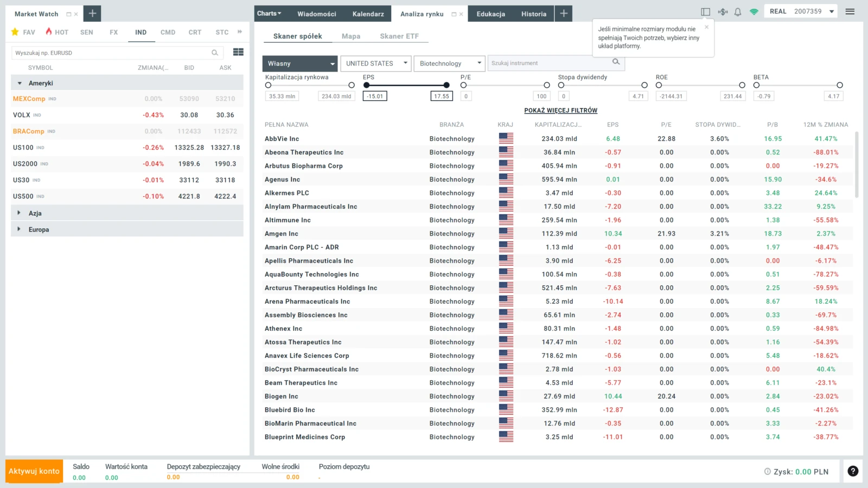Open the notifications bell icon

pos(738,12)
